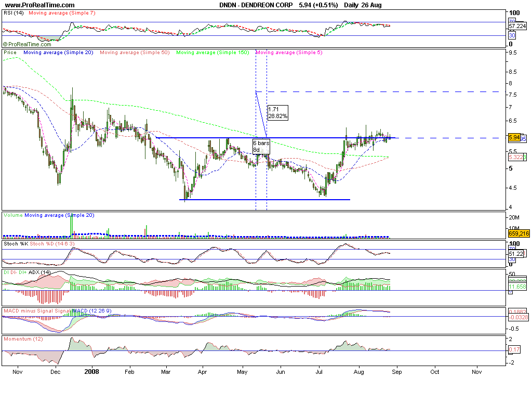Click the momentum value 0.17
Image resolution: width=532 pixels, height=416 pixels.
[x=514, y=349]
